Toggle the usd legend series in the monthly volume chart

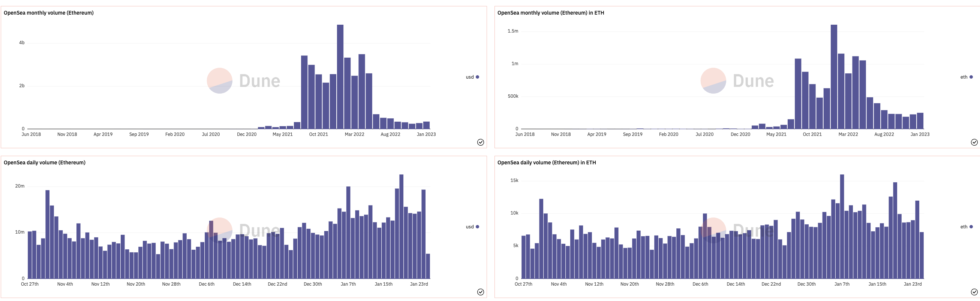(x=472, y=77)
